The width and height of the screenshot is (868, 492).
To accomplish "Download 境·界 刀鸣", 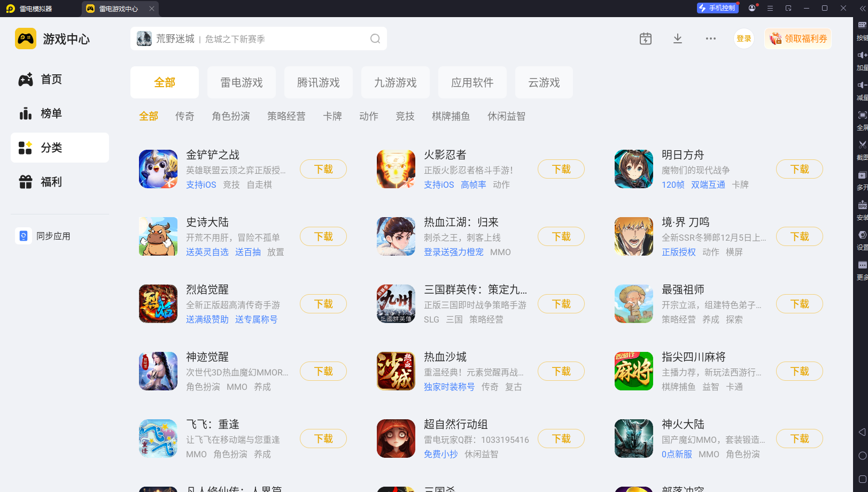I will tap(800, 236).
